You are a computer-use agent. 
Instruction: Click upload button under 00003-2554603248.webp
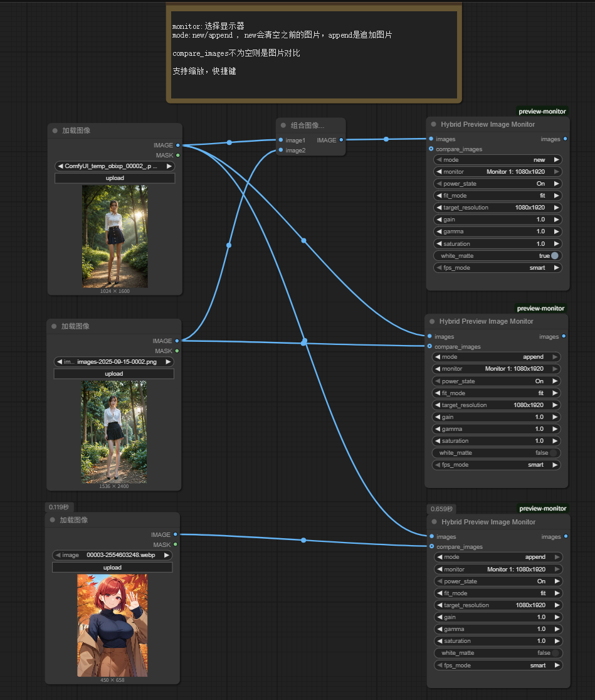[x=112, y=568]
